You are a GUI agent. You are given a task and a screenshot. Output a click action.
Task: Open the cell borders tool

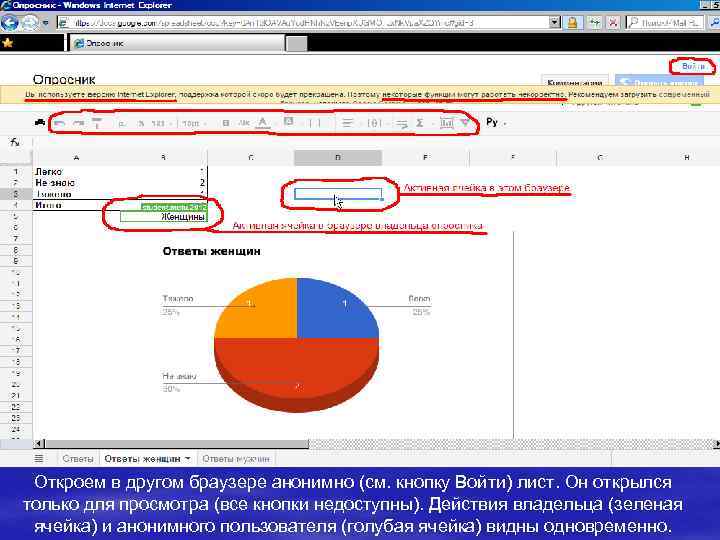315,123
